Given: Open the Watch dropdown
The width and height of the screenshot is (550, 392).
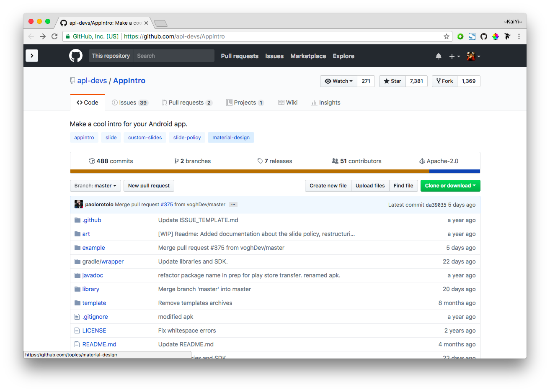Looking at the screenshot, I should [338, 81].
